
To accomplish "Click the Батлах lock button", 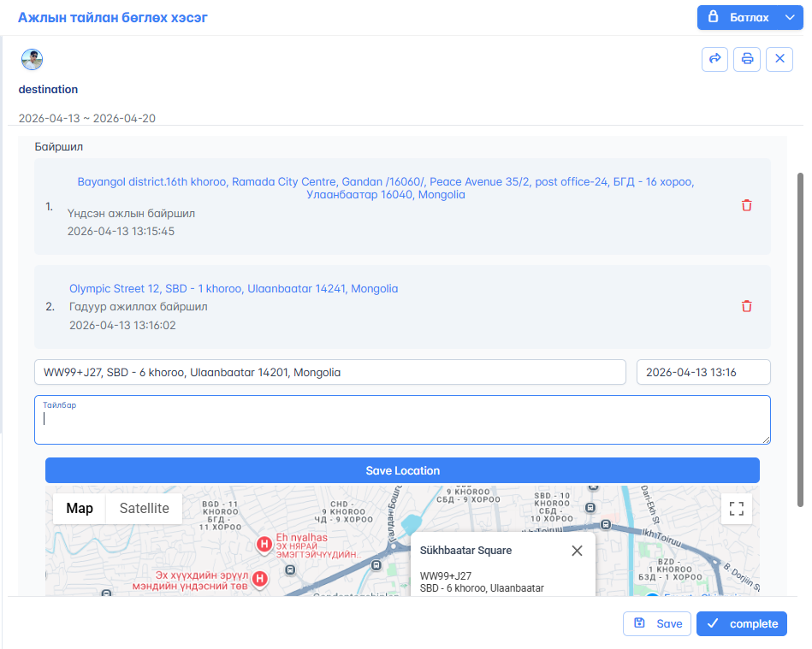I will [x=738, y=18].
